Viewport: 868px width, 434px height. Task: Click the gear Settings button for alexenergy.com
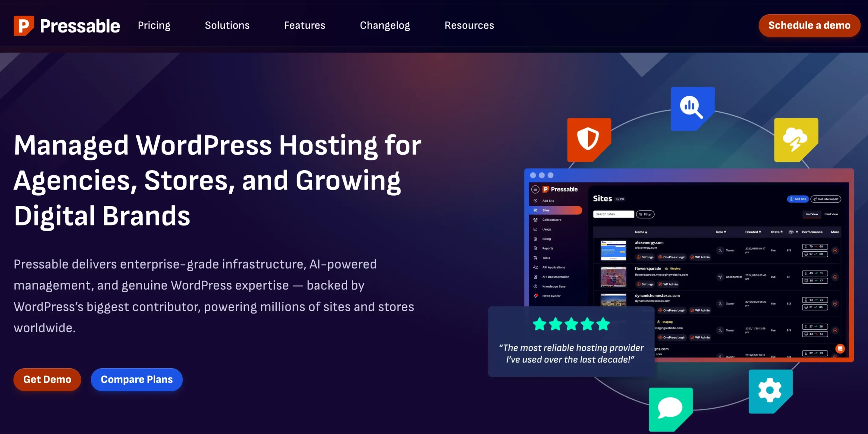[645, 257]
